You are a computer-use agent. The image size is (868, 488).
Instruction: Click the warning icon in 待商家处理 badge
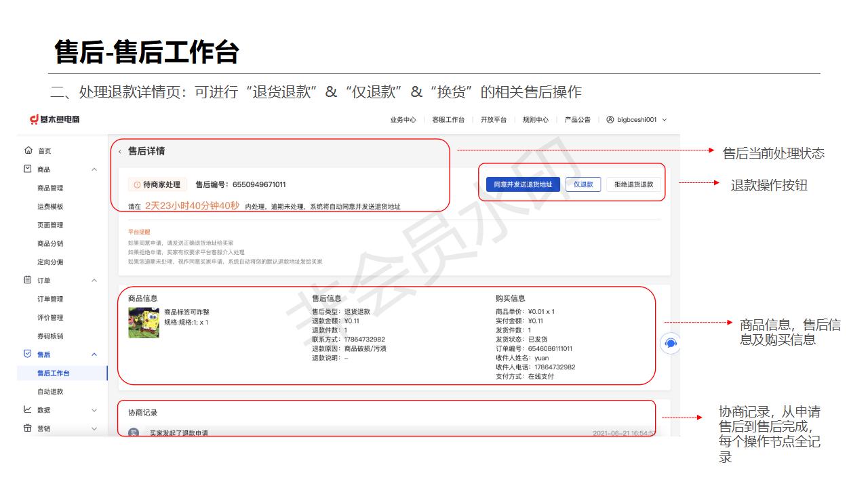(137, 184)
